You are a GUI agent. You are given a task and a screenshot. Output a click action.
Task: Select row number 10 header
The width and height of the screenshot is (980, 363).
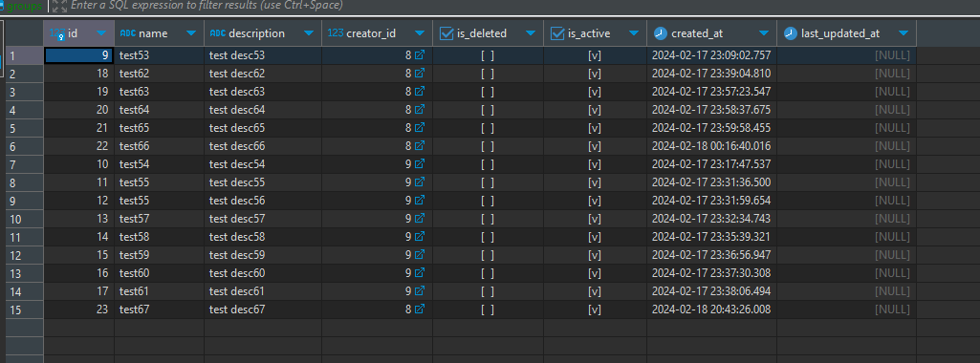(x=24, y=219)
